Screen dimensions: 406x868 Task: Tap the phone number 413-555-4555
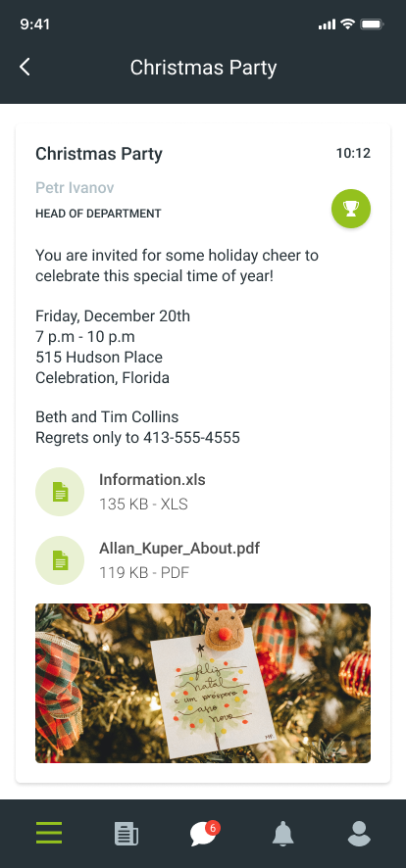click(x=191, y=438)
